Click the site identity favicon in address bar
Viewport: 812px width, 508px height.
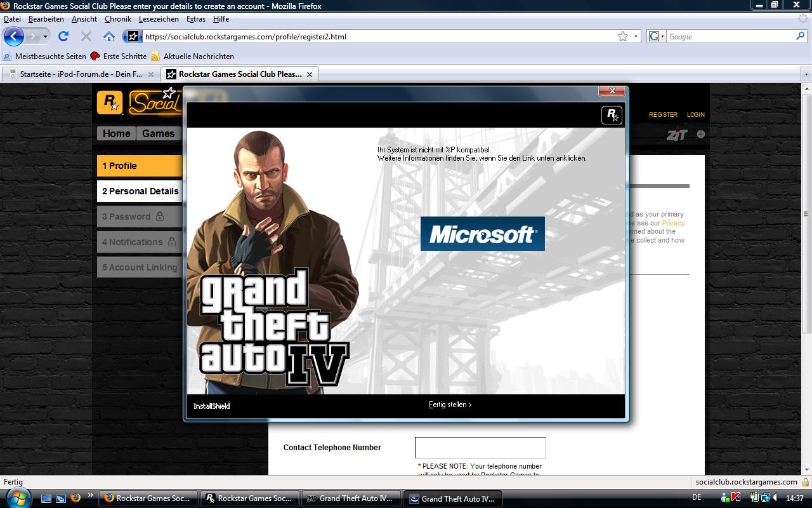(x=133, y=36)
